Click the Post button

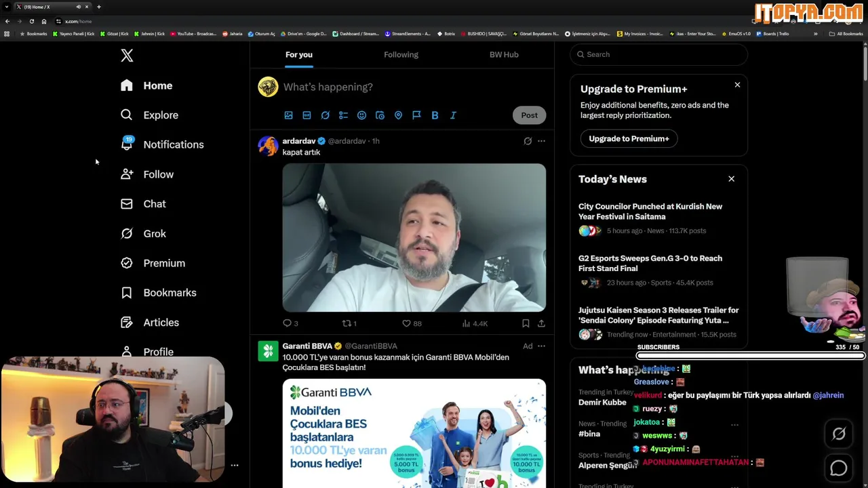pos(529,115)
